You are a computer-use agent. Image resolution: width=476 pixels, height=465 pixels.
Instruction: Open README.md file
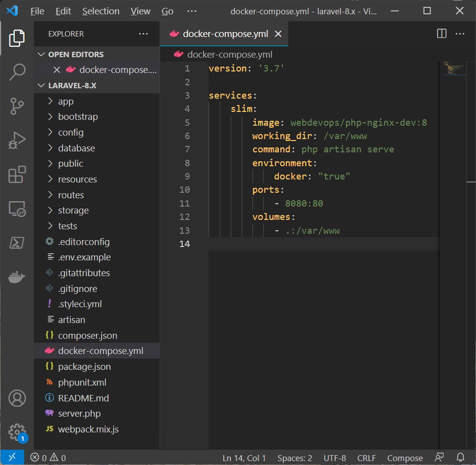point(97,398)
